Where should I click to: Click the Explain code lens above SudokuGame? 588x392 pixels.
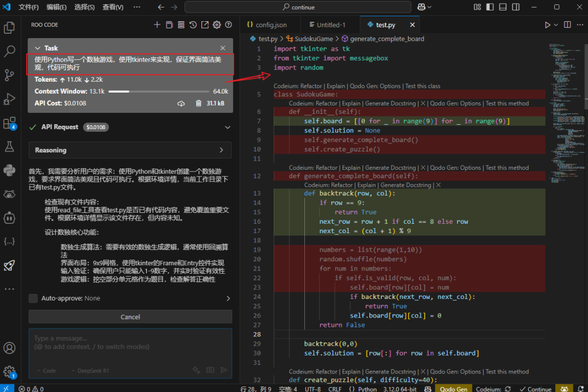pyautogui.click(x=335, y=86)
